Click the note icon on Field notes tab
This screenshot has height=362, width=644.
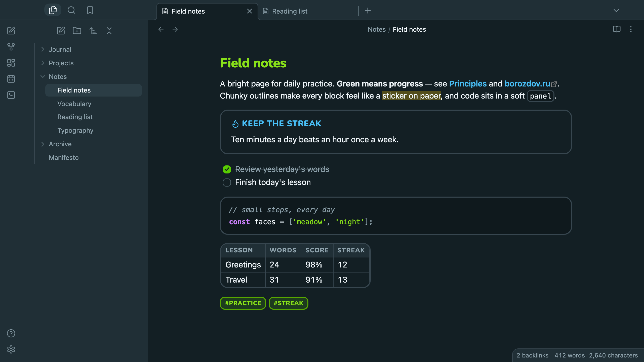coord(165,11)
